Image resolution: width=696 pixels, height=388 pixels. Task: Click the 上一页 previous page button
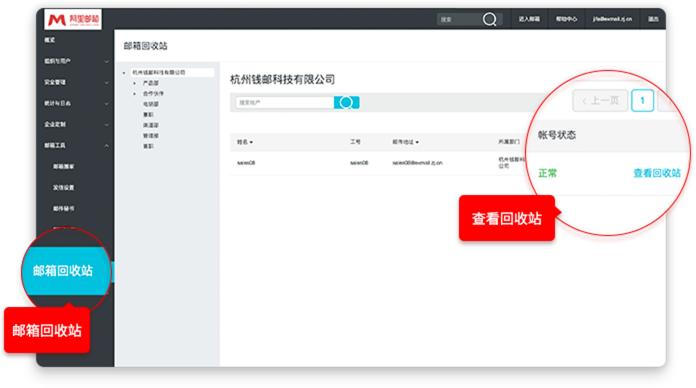600,101
